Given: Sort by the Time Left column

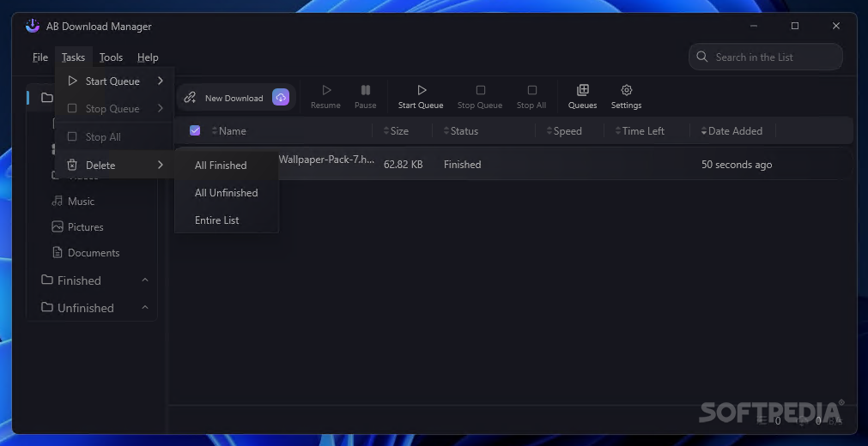Looking at the screenshot, I should [640, 131].
